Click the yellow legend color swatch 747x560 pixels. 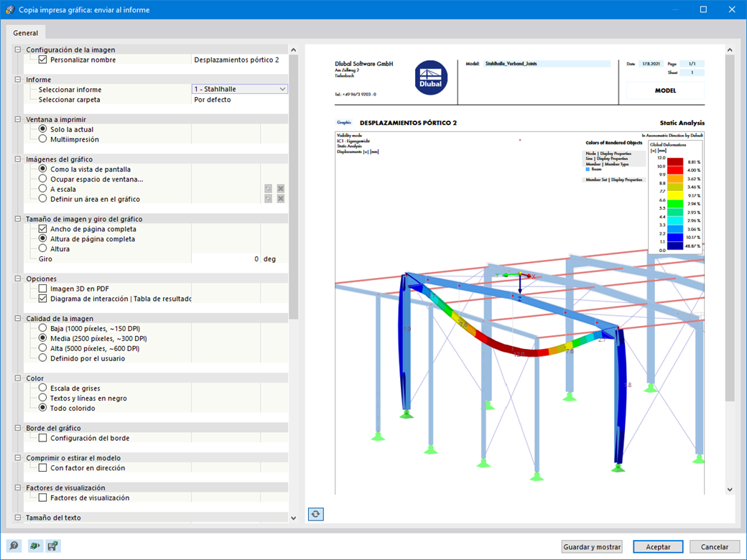[x=675, y=195]
